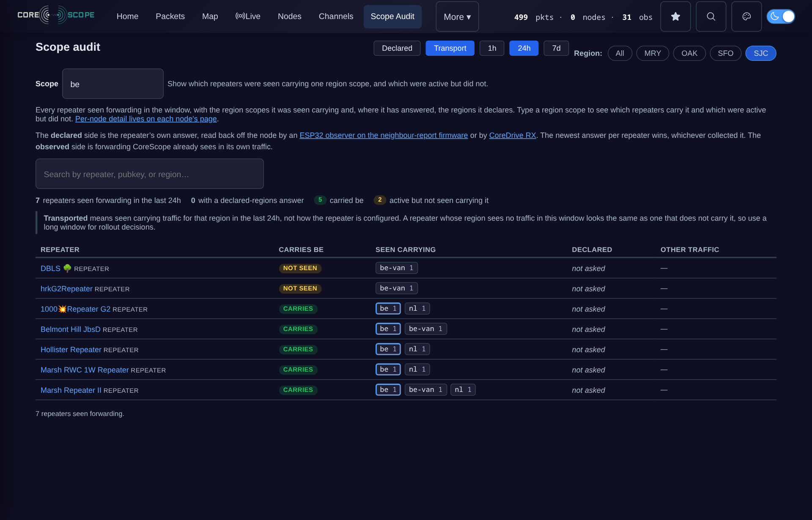The height and width of the screenshot is (520, 812).
Task: Open the favorites star icon
Action: click(675, 16)
